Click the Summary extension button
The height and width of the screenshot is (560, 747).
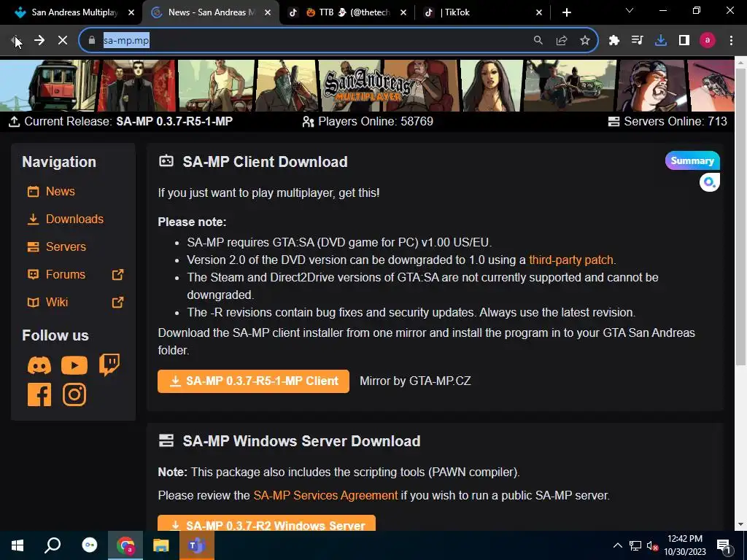click(692, 160)
